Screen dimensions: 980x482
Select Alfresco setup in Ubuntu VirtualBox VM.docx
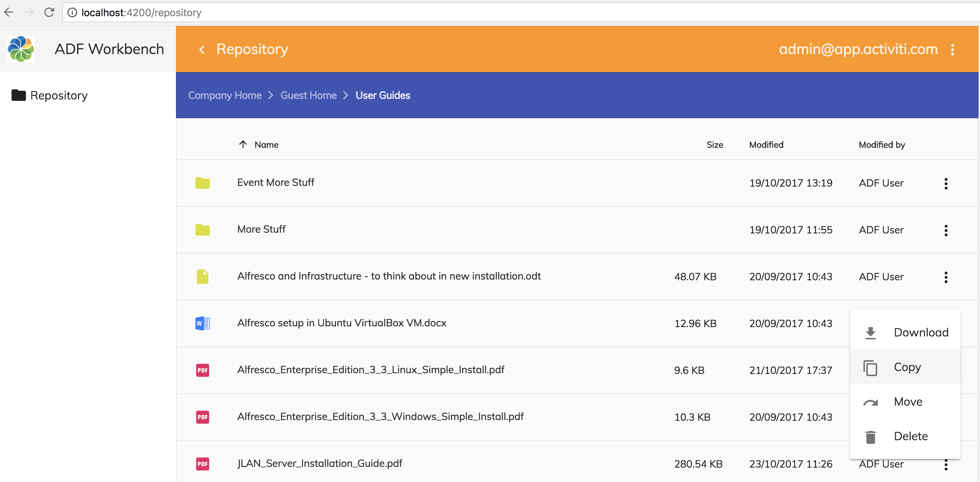[x=342, y=323]
